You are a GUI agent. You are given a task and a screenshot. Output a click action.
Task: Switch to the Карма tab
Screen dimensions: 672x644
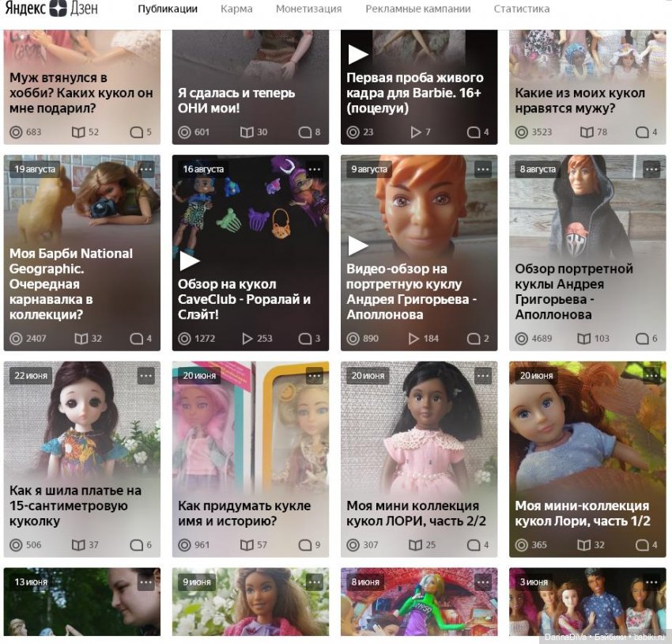point(236,9)
